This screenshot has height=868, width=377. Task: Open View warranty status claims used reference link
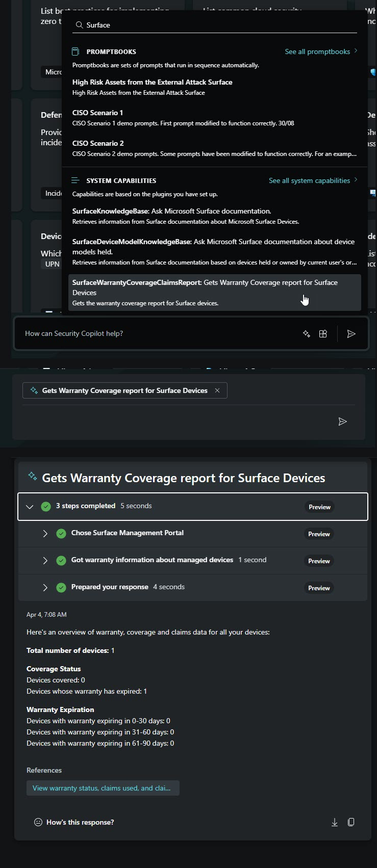click(103, 788)
